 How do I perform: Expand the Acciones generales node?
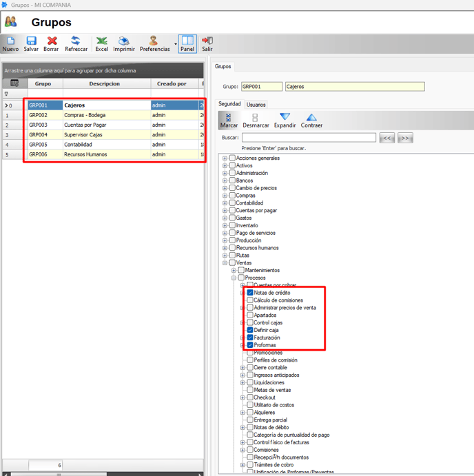[x=225, y=158]
